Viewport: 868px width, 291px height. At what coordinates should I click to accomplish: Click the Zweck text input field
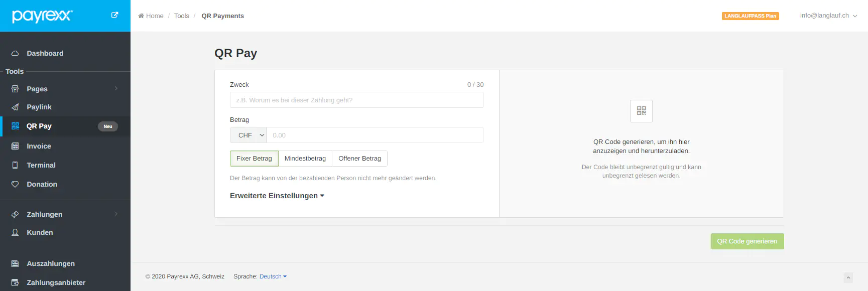click(x=356, y=100)
